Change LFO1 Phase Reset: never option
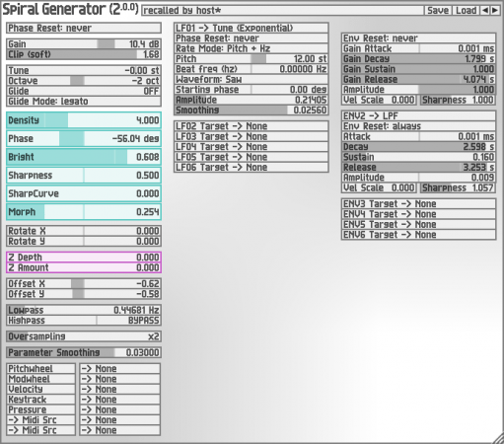This screenshot has height=444, width=504. coord(252,38)
